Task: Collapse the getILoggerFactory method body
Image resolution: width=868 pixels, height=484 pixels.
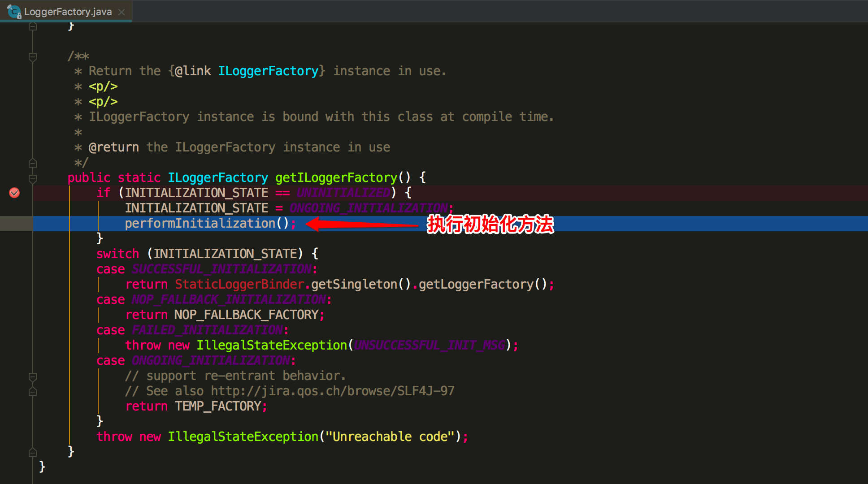Action: point(32,179)
